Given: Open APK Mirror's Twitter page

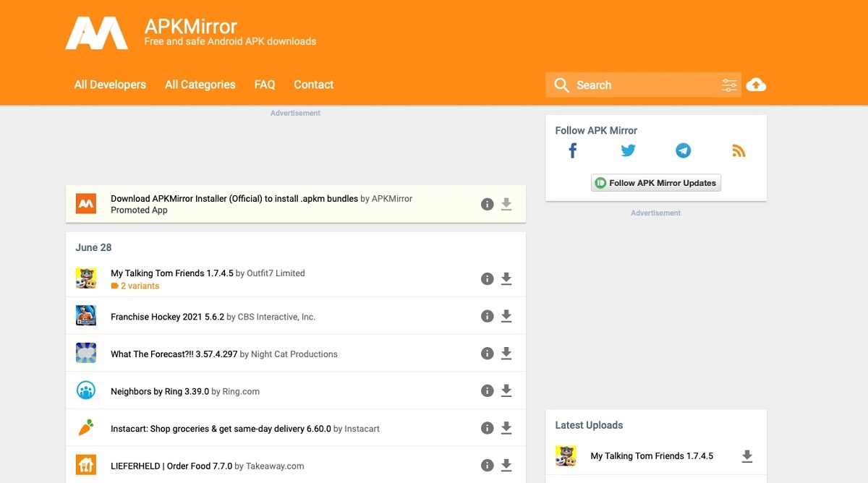Looking at the screenshot, I should (x=628, y=150).
